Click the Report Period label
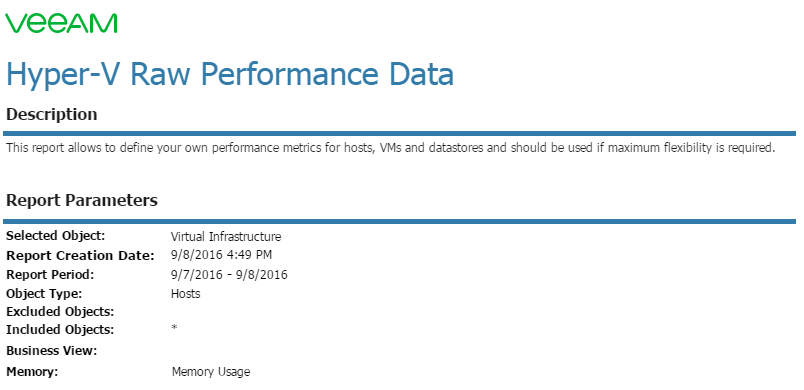 click(50, 275)
